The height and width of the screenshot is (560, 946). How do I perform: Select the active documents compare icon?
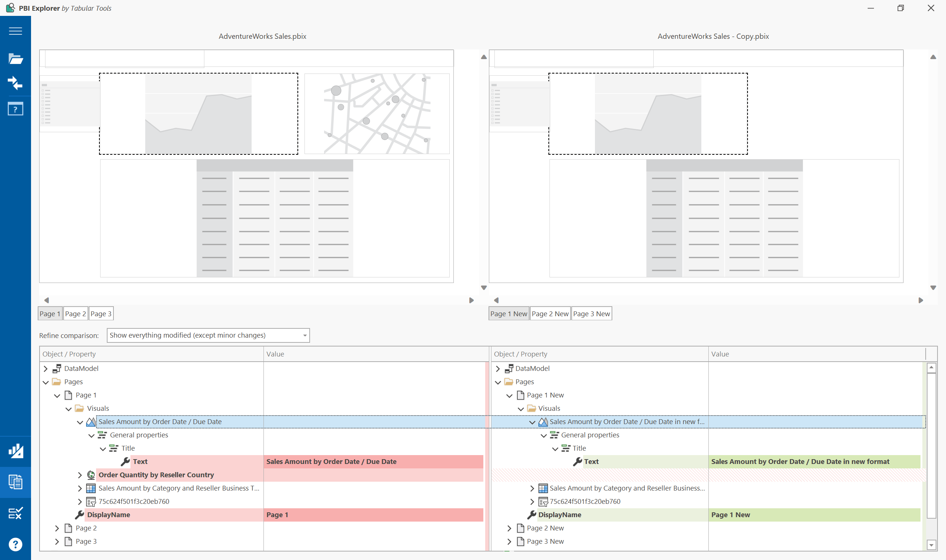pyautogui.click(x=16, y=482)
